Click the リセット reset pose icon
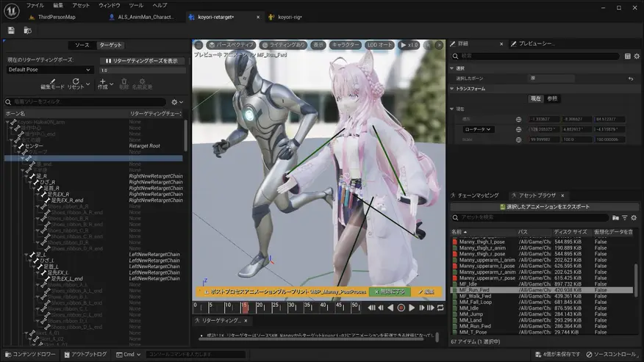 pyautogui.click(x=76, y=82)
